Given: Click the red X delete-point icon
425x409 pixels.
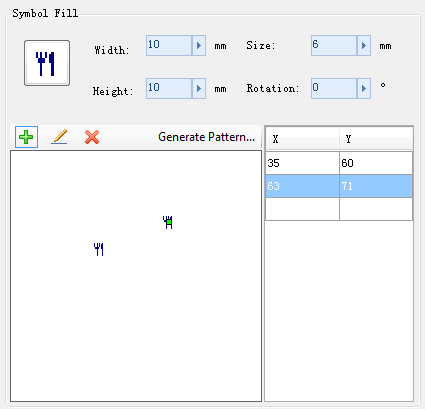Looking at the screenshot, I should coord(92,137).
